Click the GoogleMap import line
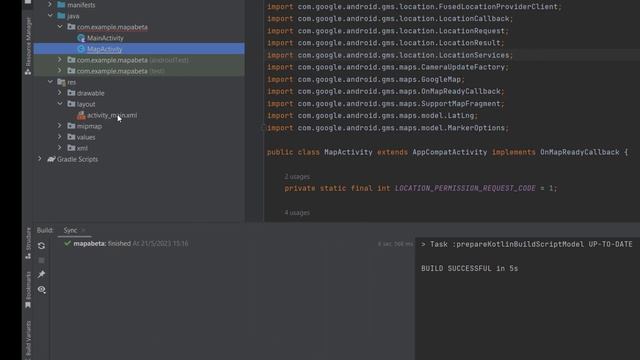The height and width of the screenshot is (360, 640). click(366, 79)
